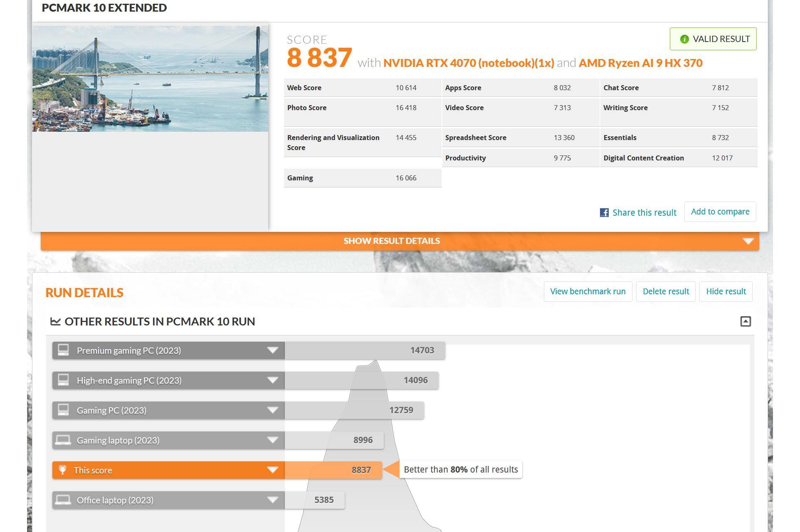The height and width of the screenshot is (532, 800).
Task: Click the Digital Content Creation value 12 017
Action: 722,158
